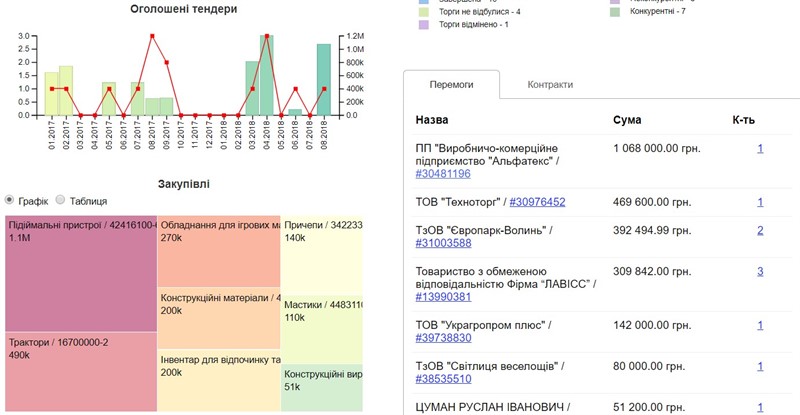This screenshot has width=800, height=415.
Task: Click the Конкурентні green legend swatch
Action: (x=615, y=11)
